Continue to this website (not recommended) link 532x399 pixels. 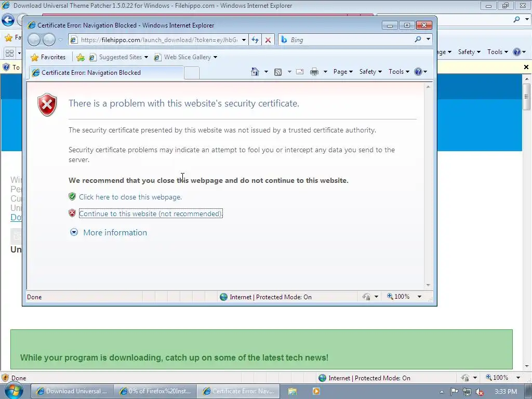coord(151,214)
